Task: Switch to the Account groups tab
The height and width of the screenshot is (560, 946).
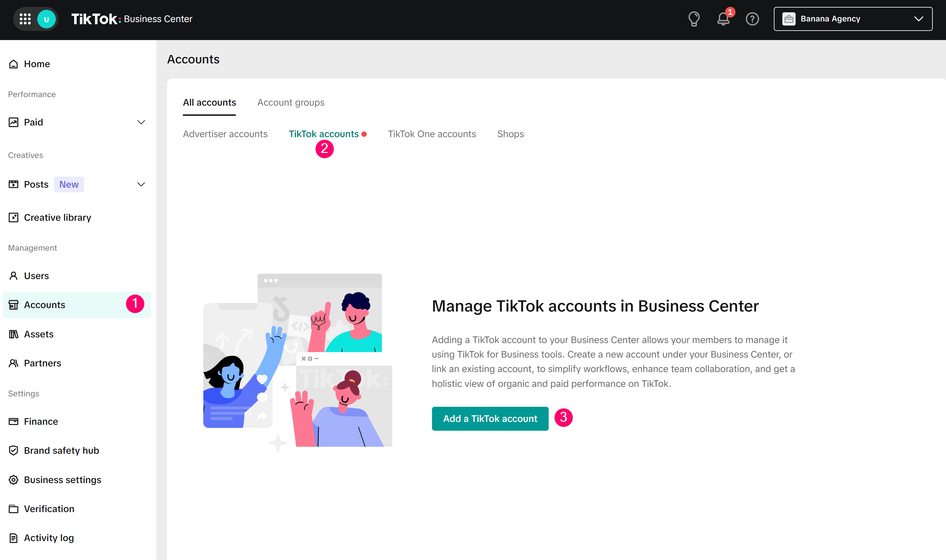Action: coord(290,103)
